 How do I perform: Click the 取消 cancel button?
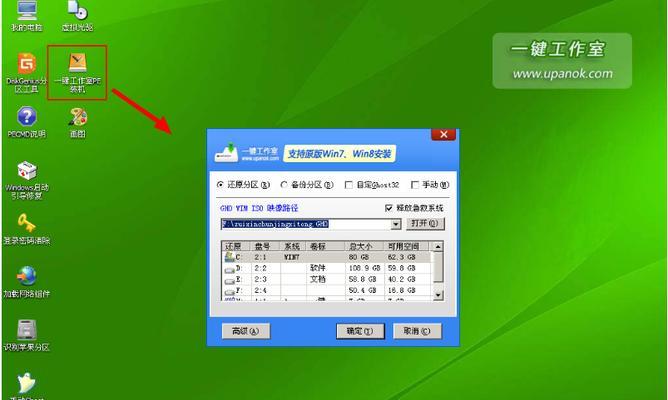click(417, 331)
